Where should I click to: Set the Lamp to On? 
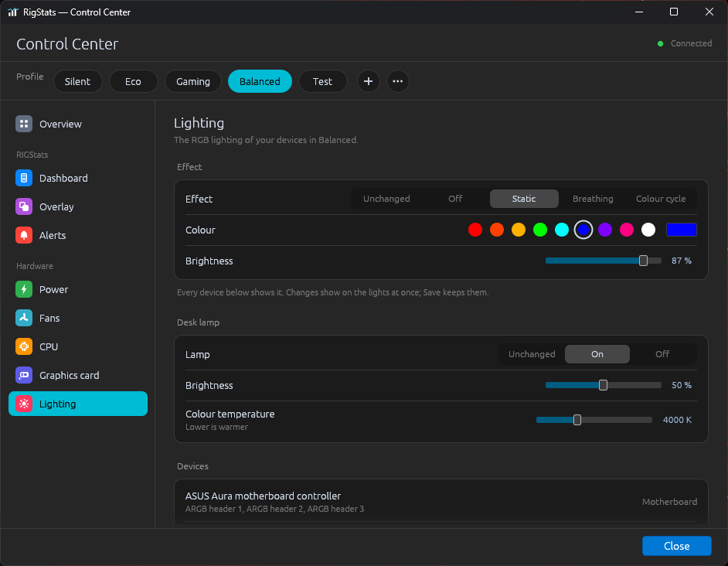(597, 354)
